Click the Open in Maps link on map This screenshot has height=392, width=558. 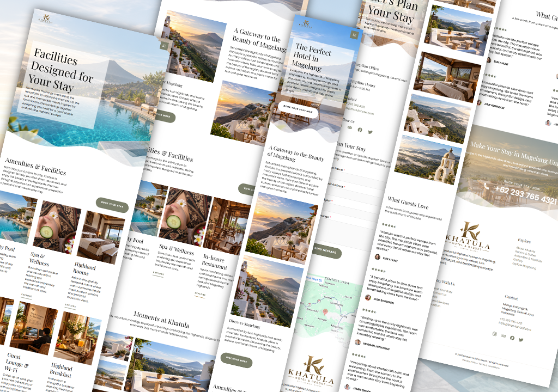[313, 279]
